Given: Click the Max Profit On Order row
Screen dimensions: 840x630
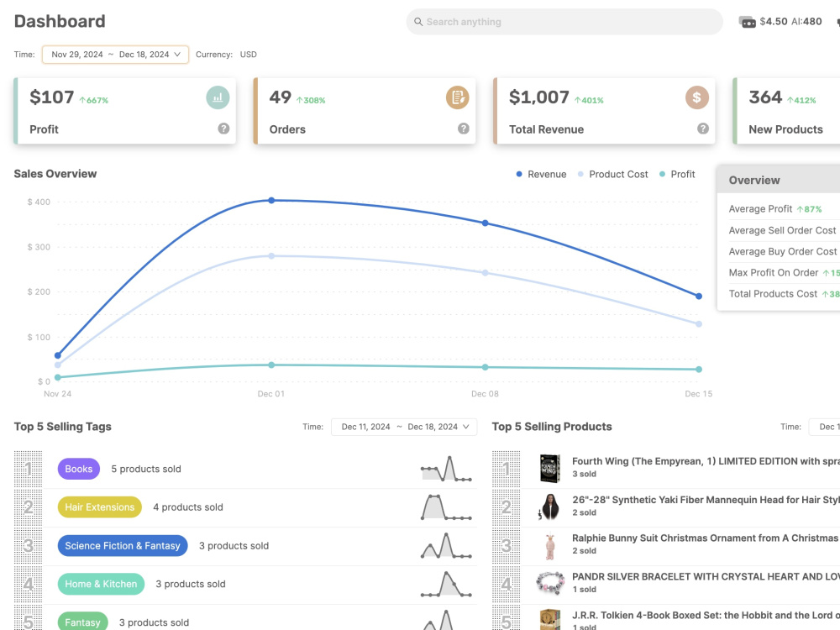Looking at the screenshot, I should click(785, 273).
